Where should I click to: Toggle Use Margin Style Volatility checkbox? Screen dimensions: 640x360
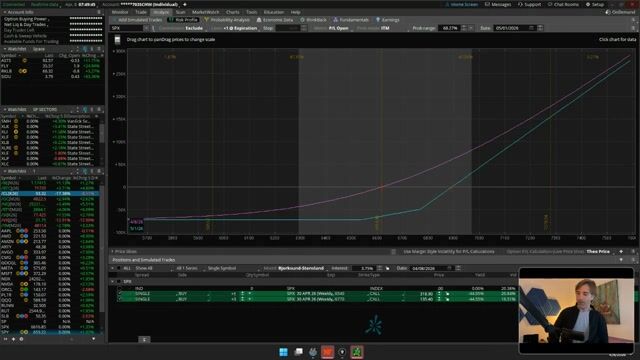[393, 252]
